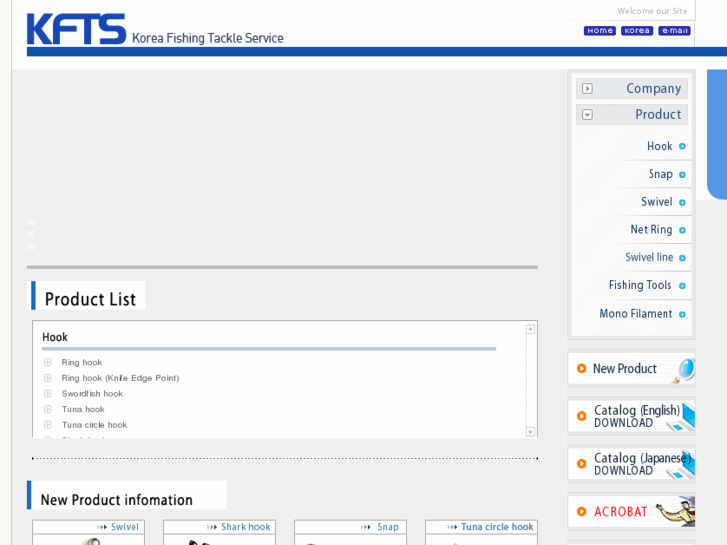Open the New Product banner

pos(631,369)
